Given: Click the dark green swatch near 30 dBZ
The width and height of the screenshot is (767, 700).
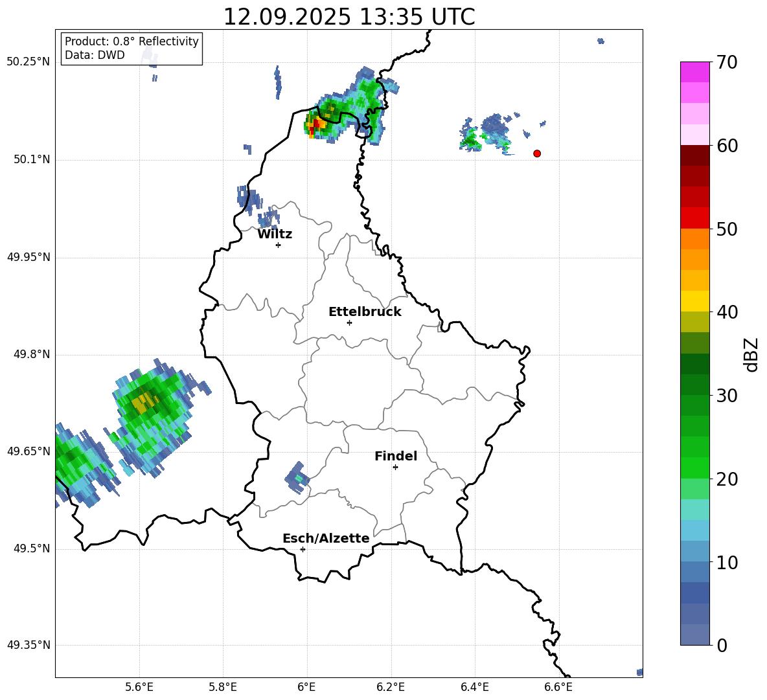Looking at the screenshot, I should point(694,385).
